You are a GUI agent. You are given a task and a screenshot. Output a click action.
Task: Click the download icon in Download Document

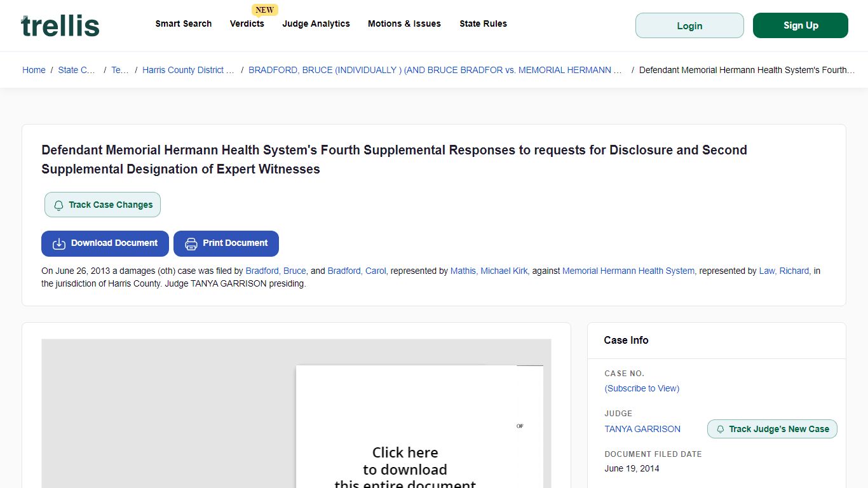[59, 243]
